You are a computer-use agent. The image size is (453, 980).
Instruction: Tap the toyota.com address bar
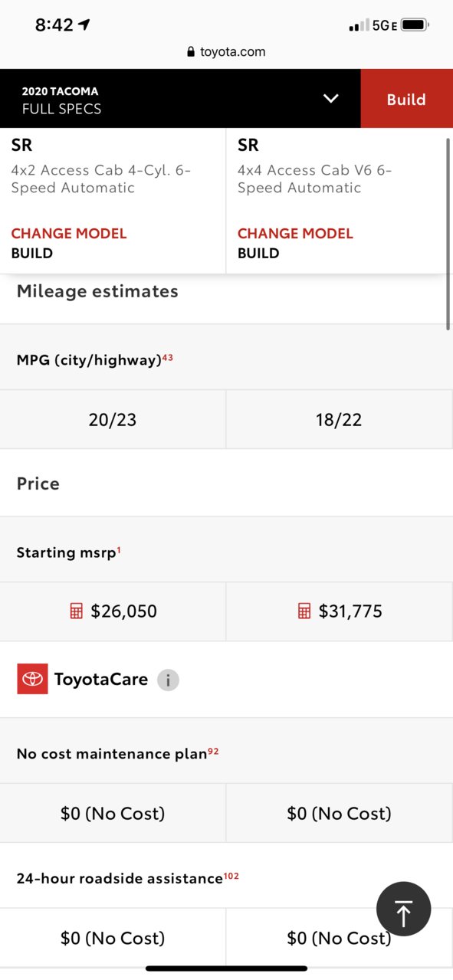click(226, 52)
